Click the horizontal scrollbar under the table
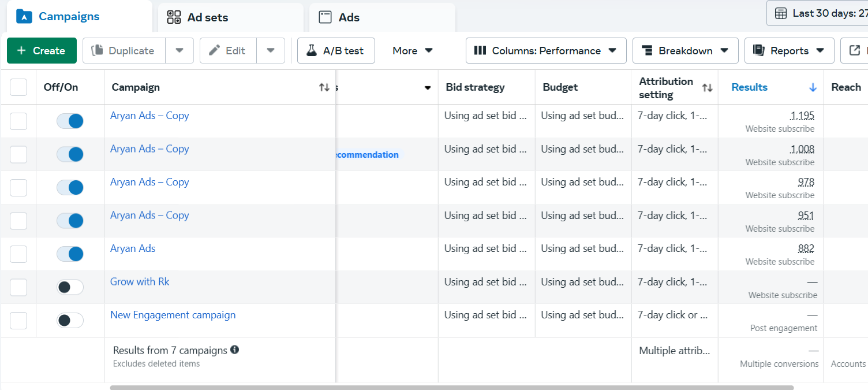Viewport: 868px width, 390px height. 451,387
